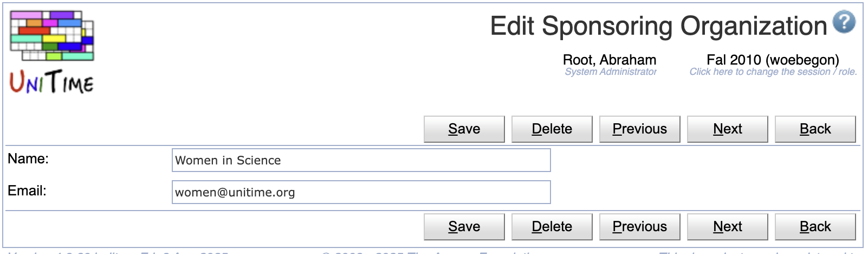The height and width of the screenshot is (254, 868).
Task: Go to Next organization using top button
Action: click(728, 129)
